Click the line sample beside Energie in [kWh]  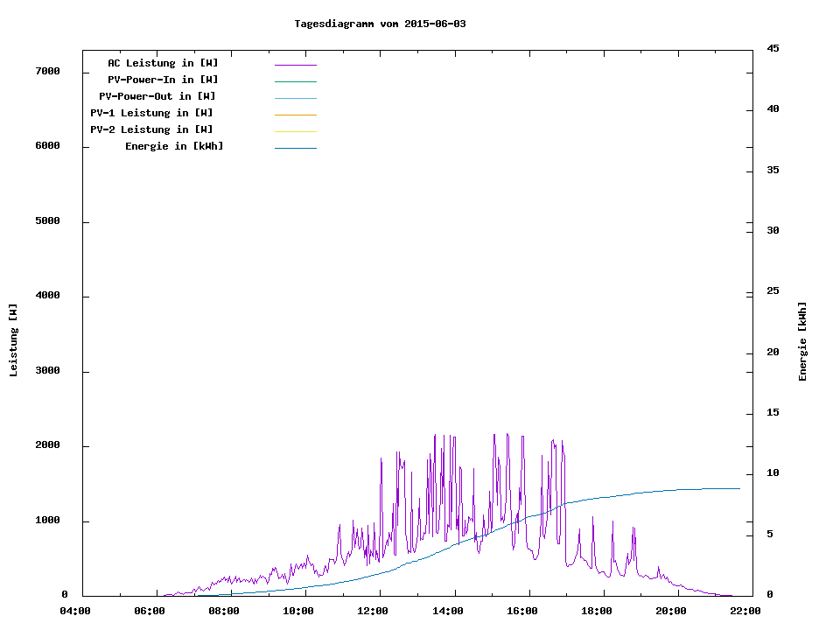click(295, 148)
